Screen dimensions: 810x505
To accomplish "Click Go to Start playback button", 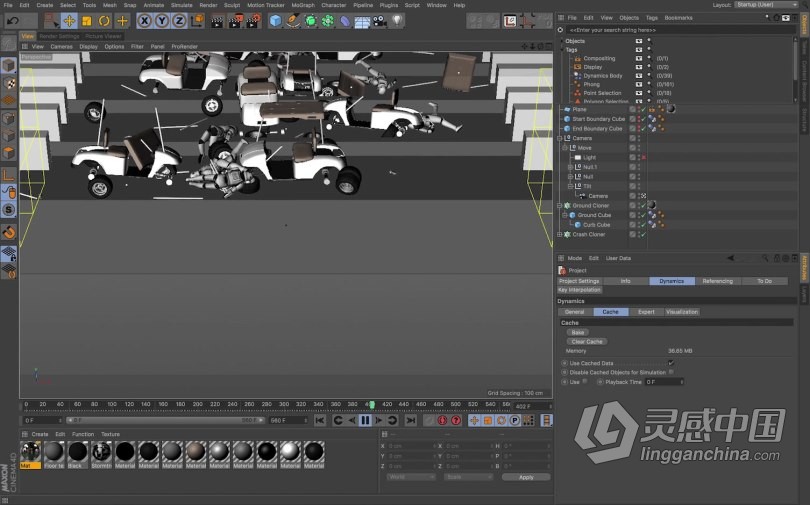I will pos(320,420).
